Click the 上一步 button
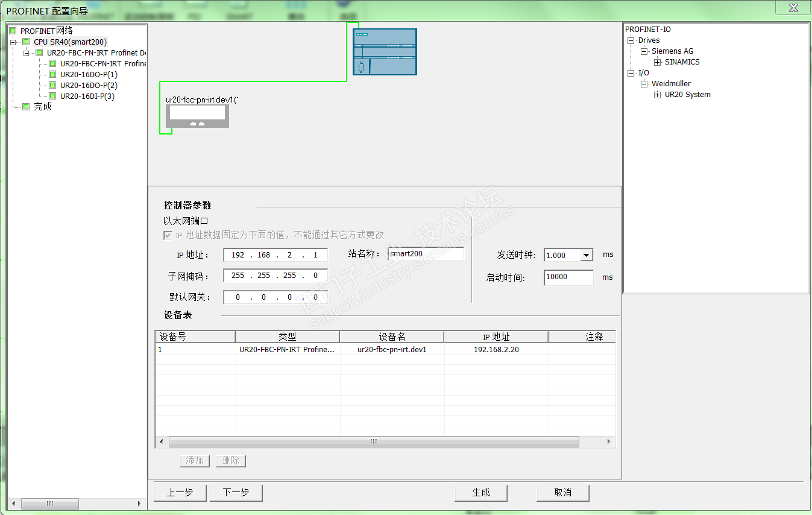812x515 pixels. point(180,493)
